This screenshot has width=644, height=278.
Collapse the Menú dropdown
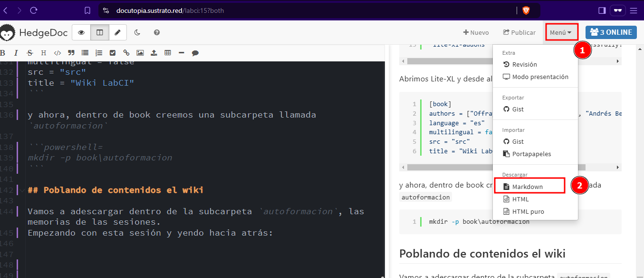(x=561, y=32)
